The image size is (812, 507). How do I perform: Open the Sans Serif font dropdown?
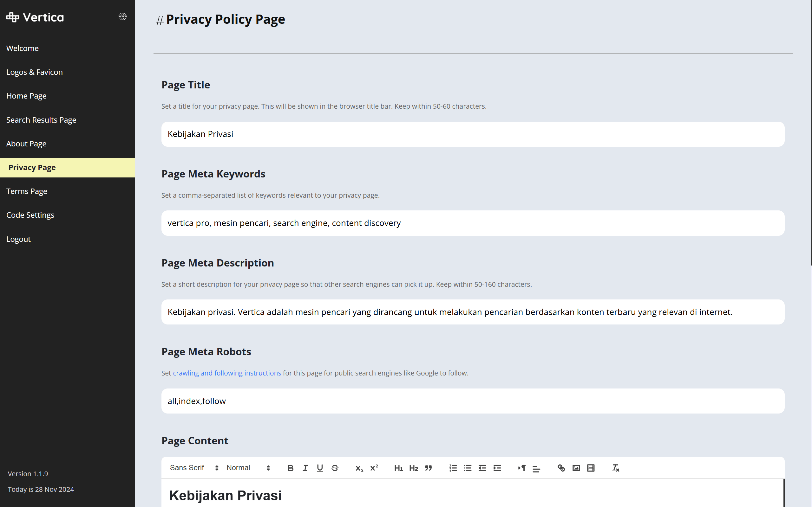pos(194,468)
